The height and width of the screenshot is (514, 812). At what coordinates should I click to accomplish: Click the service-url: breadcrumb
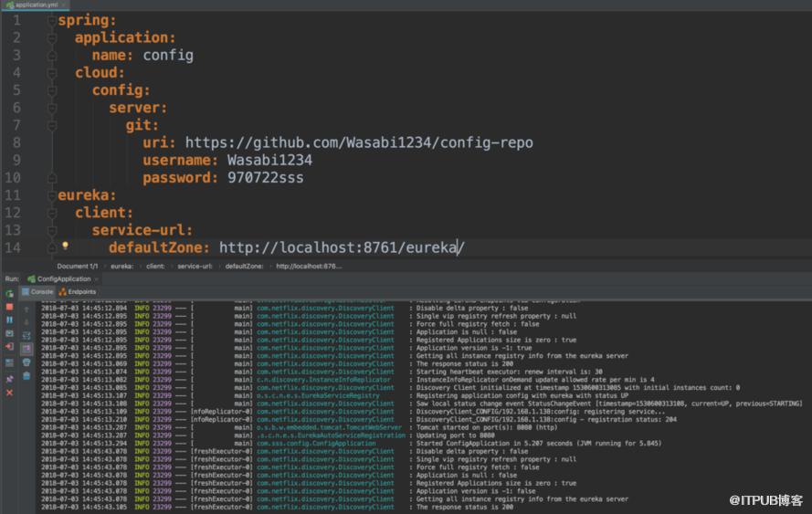(195, 266)
